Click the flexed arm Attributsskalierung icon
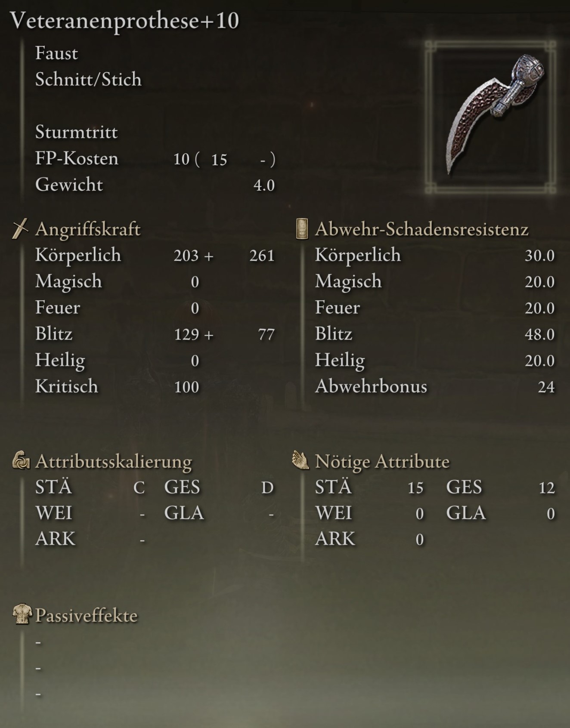Screen dimensions: 570x728 tap(21, 460)
